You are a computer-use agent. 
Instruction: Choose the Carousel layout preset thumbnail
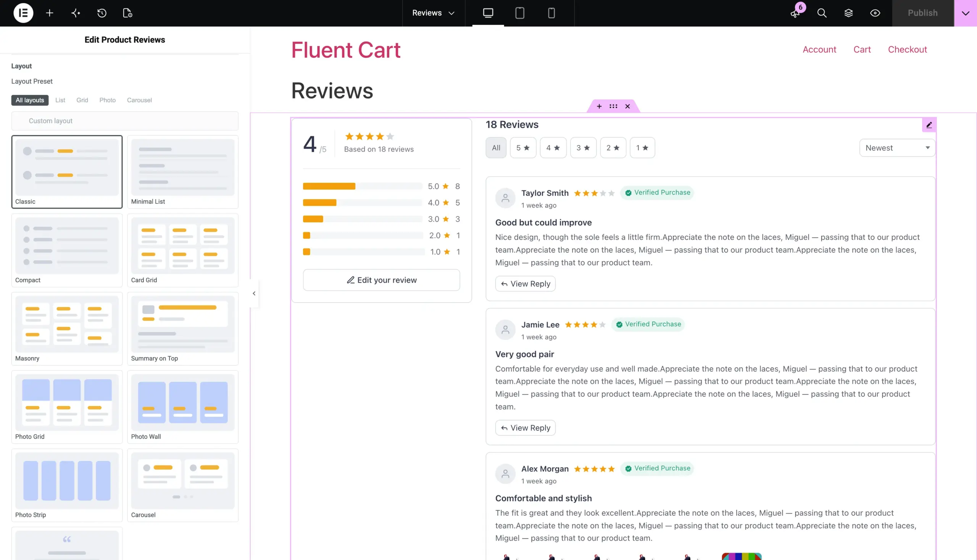point(183,485)
